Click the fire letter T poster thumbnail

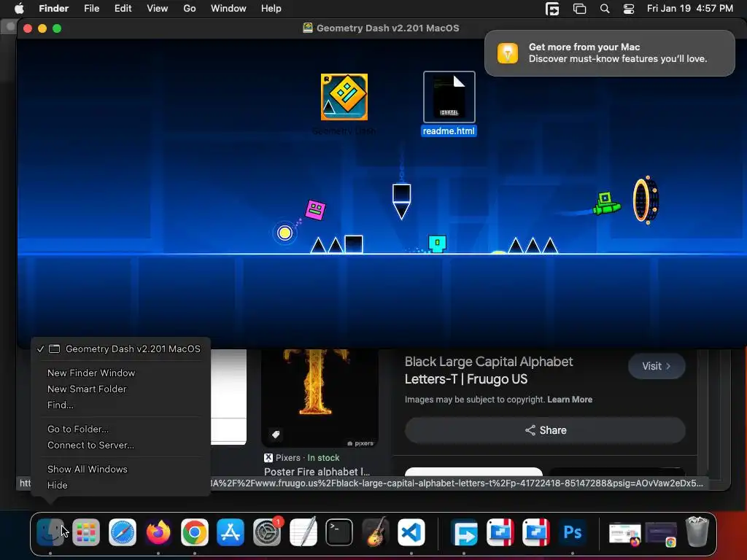click(320, 398)
